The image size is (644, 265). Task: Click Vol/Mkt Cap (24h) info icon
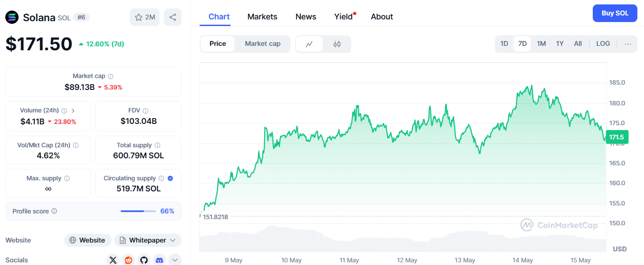tap(76, 145)
